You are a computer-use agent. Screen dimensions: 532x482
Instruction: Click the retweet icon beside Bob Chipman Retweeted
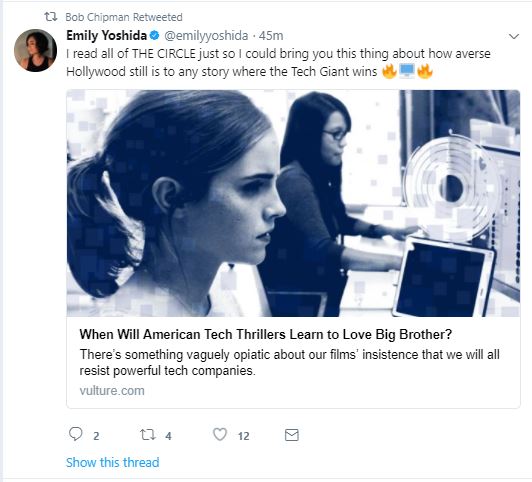click(51, 17)
